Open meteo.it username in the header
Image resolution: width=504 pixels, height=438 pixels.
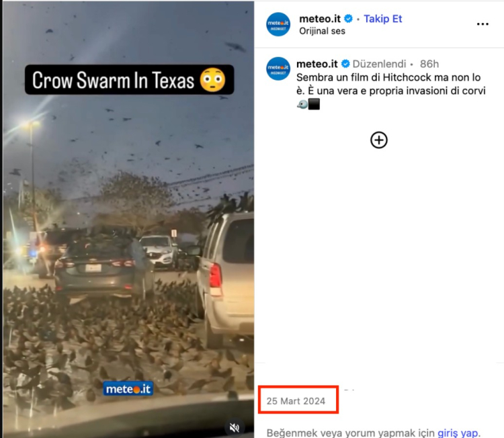(319, 19)
